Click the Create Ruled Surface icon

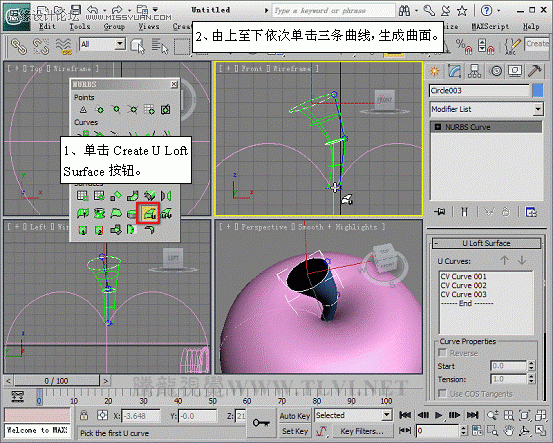click(116, 213)
